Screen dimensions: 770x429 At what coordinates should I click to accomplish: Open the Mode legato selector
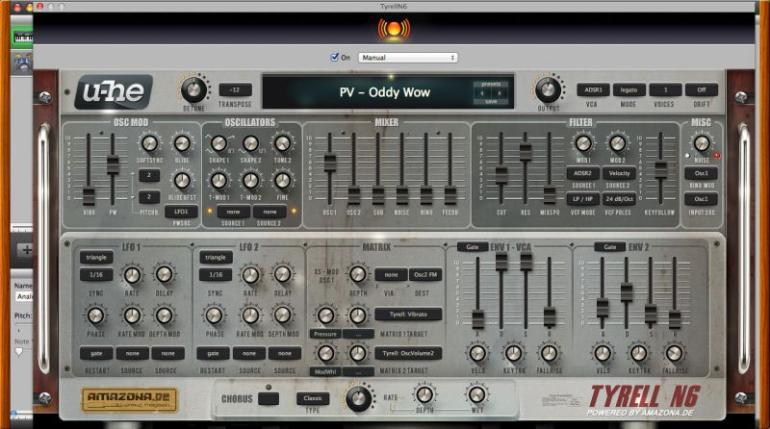click(x=629, y=90)
